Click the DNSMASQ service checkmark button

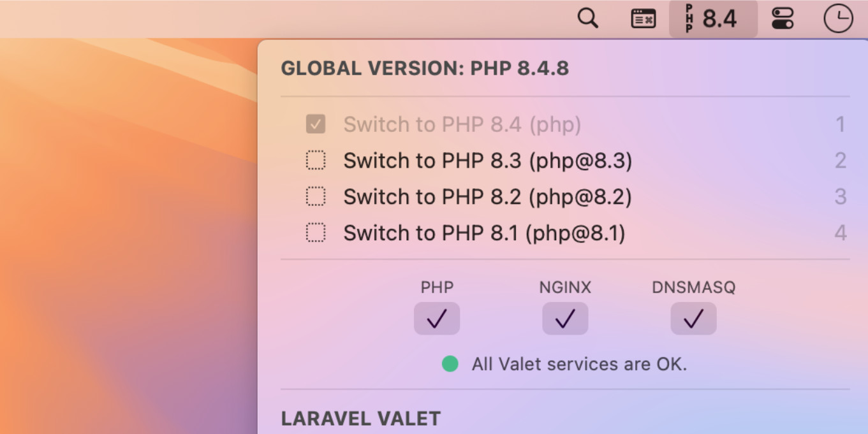[x=693, y=319]
